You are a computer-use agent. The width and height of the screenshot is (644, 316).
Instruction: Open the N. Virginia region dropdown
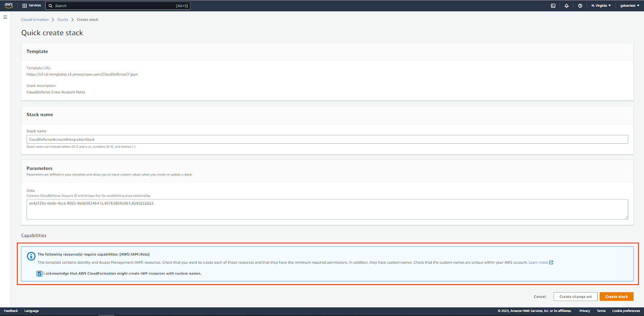601,6
